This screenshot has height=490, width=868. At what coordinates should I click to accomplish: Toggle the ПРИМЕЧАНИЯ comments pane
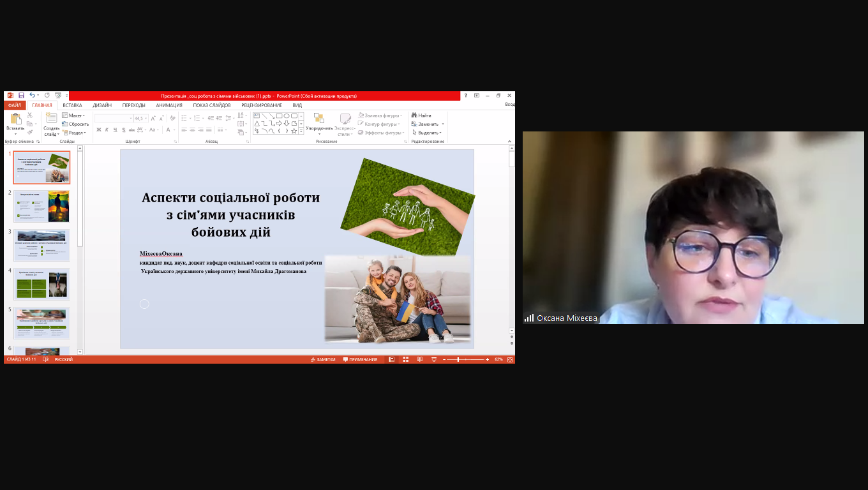[360, 359]
